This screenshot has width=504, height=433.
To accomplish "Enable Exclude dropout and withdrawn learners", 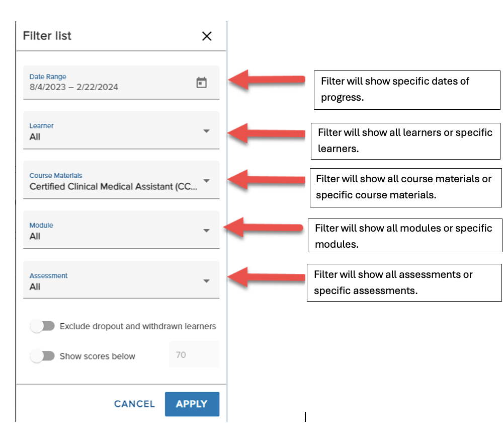I will pyautogui.click(x=43, y=326).
